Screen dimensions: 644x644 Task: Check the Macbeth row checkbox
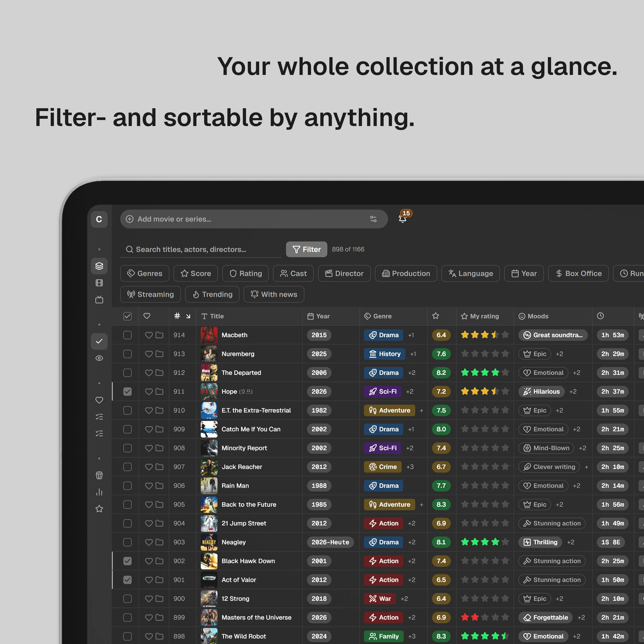click(x=127, y=335)
